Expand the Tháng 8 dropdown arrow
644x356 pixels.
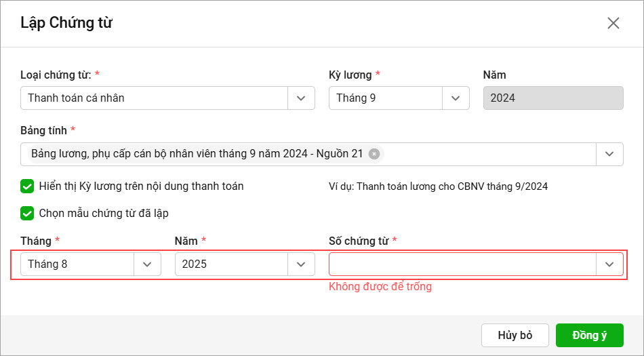[x=147, y=264]
